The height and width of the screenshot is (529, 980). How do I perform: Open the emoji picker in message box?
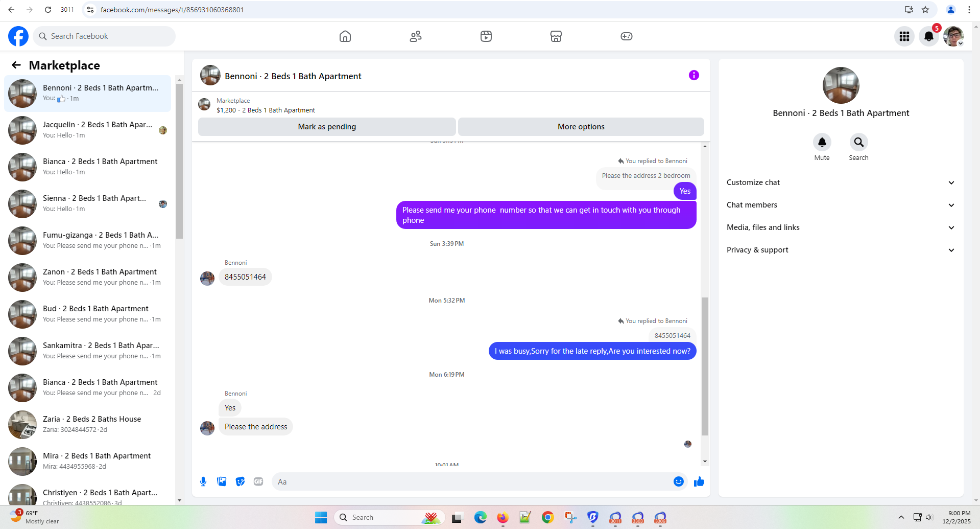click(678, 481)
